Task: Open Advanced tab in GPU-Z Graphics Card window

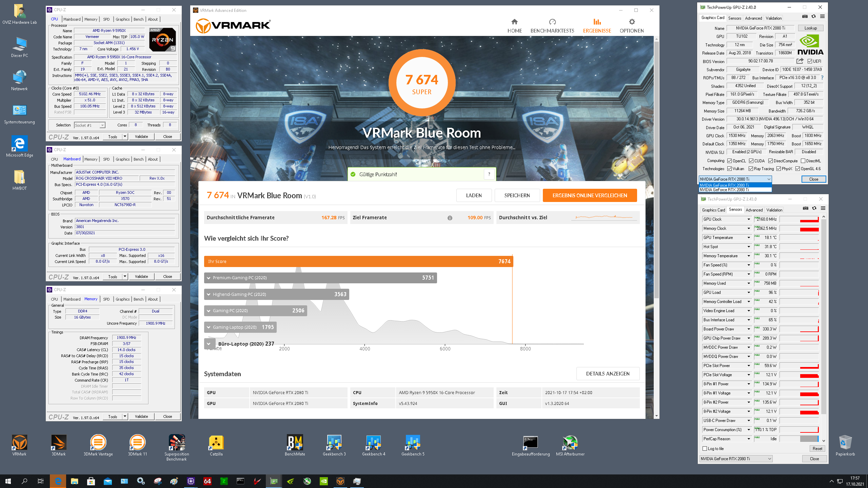Action: click(753, 18)
